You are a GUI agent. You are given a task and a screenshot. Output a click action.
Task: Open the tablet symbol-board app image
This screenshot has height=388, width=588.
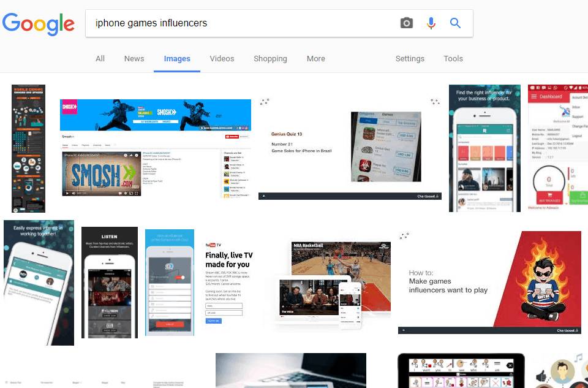tap(461, 370)
